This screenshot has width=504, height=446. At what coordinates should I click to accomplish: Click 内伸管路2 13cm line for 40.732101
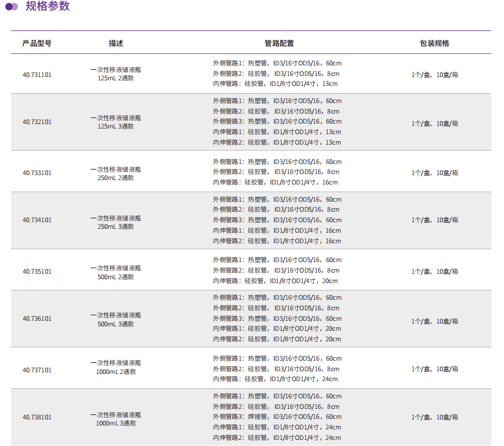(277, 142)
